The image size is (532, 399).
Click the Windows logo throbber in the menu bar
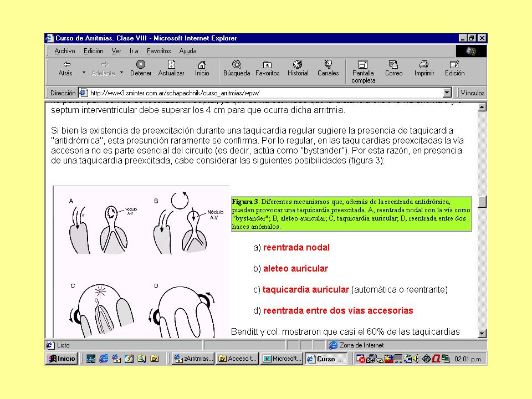(x=471, y=51)
